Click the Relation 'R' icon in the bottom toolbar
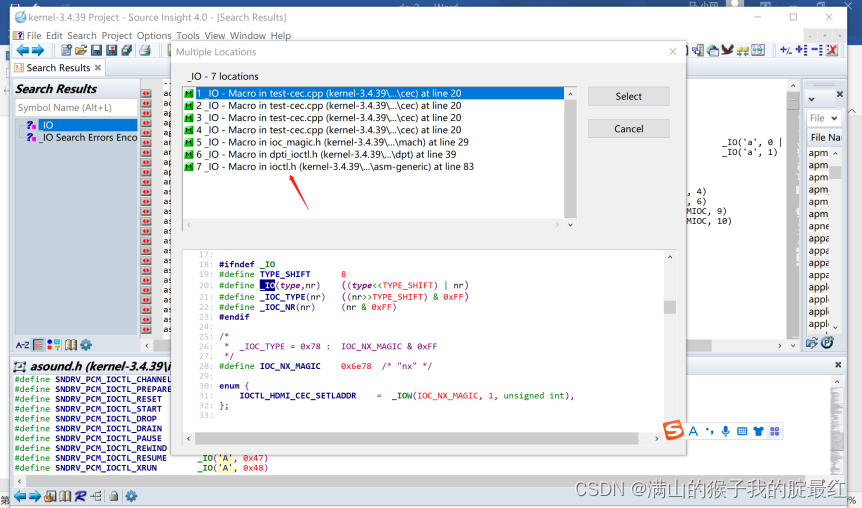Viewport: 862px width, 508px height. (80, 496)
